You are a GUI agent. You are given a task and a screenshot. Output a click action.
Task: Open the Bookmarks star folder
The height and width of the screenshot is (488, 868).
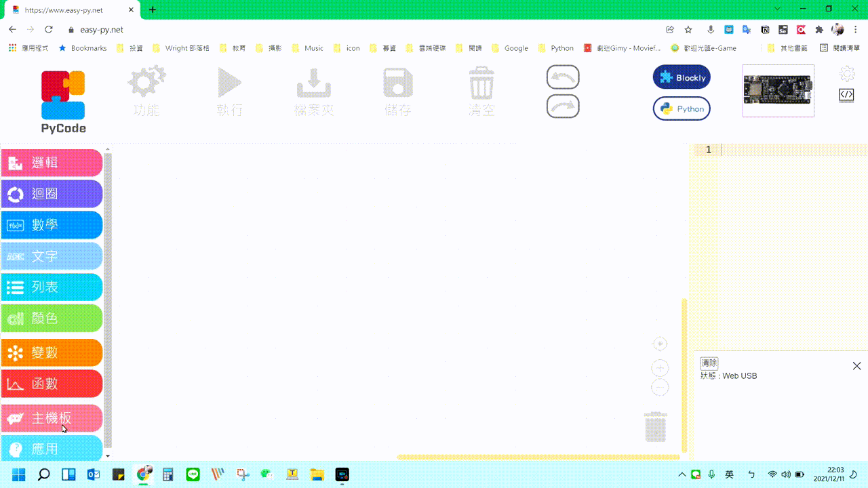pyautogui.click(x=83, y=48)
